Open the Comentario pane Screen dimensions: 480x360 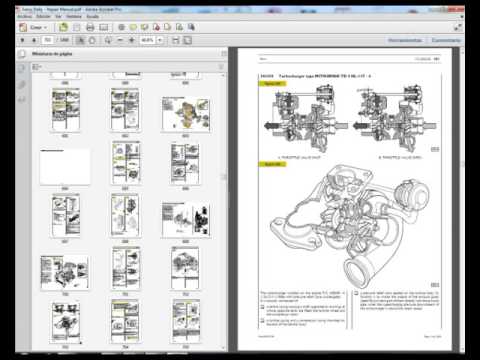click(446, 40)
